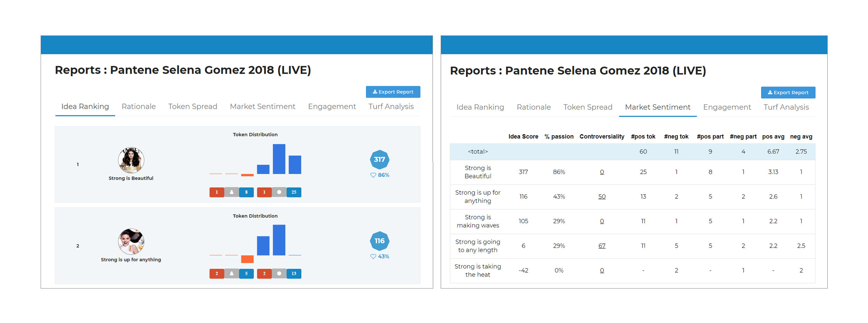Screen dimensions: 868x323
Task: Open Engagement tab in the Market Sentiment panel
Action: (x=727, y=107)
